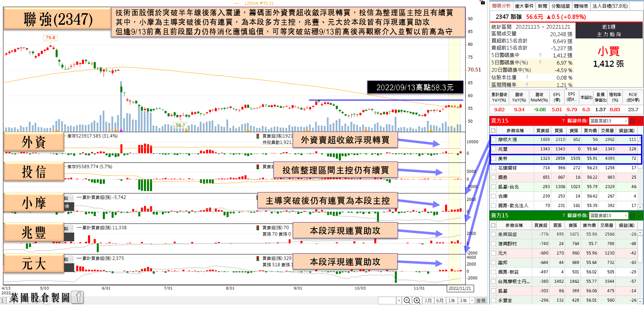Set chart range to 6月
Image resolution: width=644 pixels, height=312 pixels.
pos(440,300)
